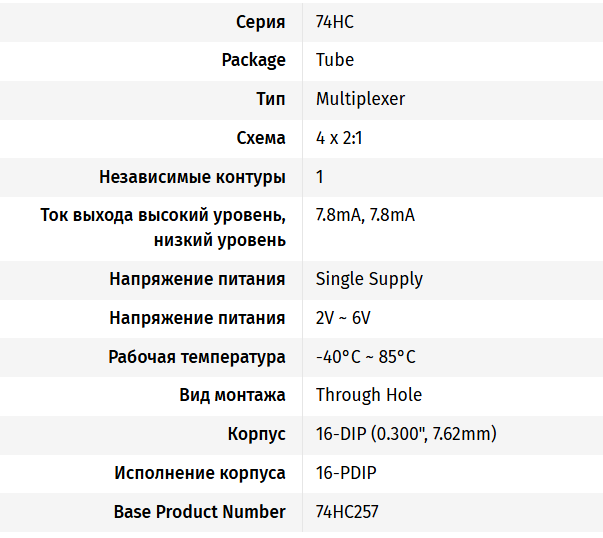
Task: Click the "Рабочая температура" label
Action: tap(197, 357)
